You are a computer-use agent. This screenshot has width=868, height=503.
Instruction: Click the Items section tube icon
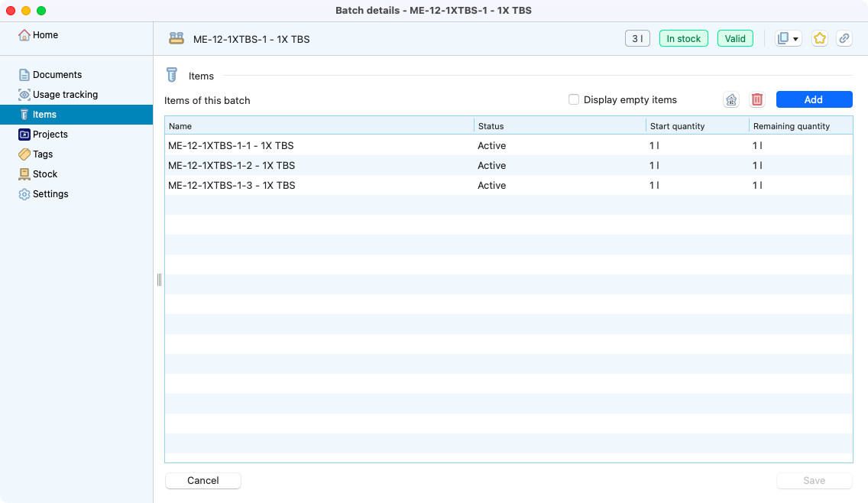coord(172,75)
